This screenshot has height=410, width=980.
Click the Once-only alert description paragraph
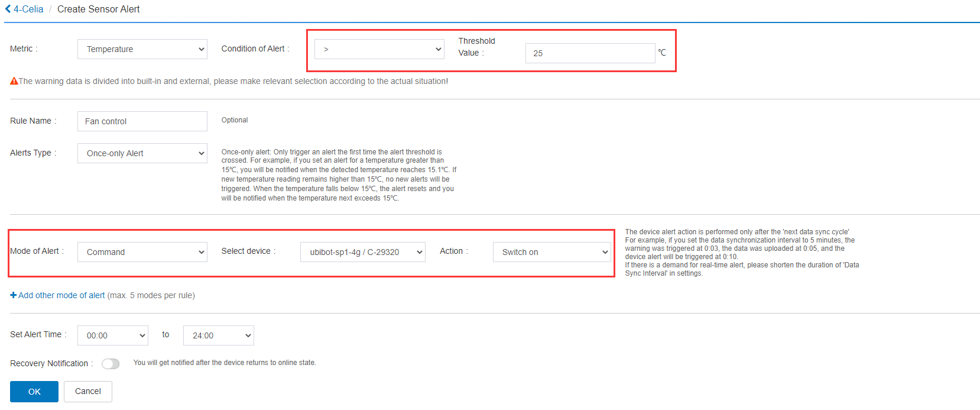[x=339, y=175]
